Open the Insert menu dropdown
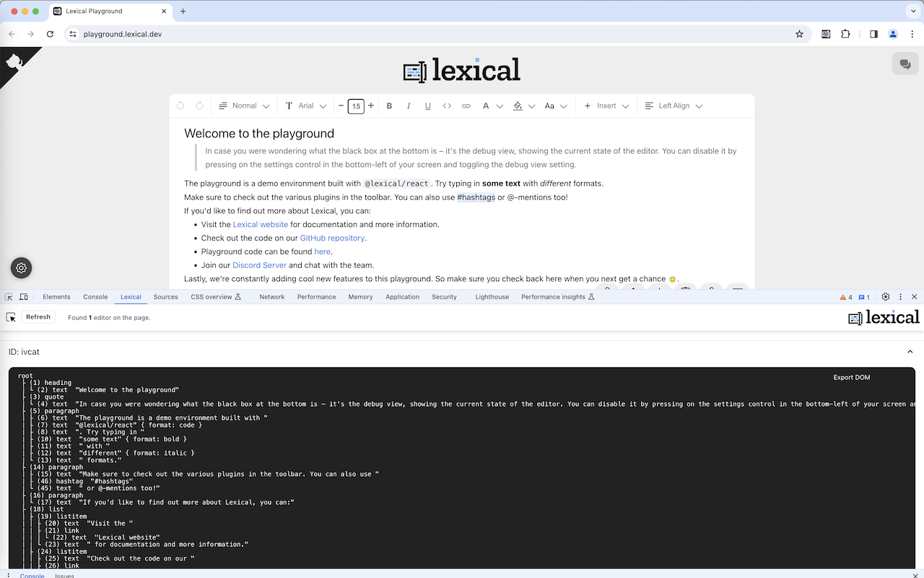Image resolution: width=924 pixels, height=578 pixels. point(606,105)
